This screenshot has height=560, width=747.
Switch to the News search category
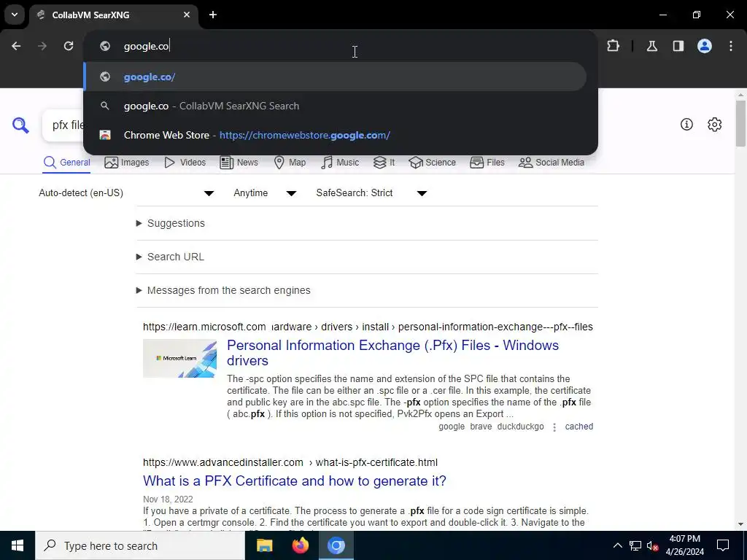pyautogui.click(x=239, y=163)
